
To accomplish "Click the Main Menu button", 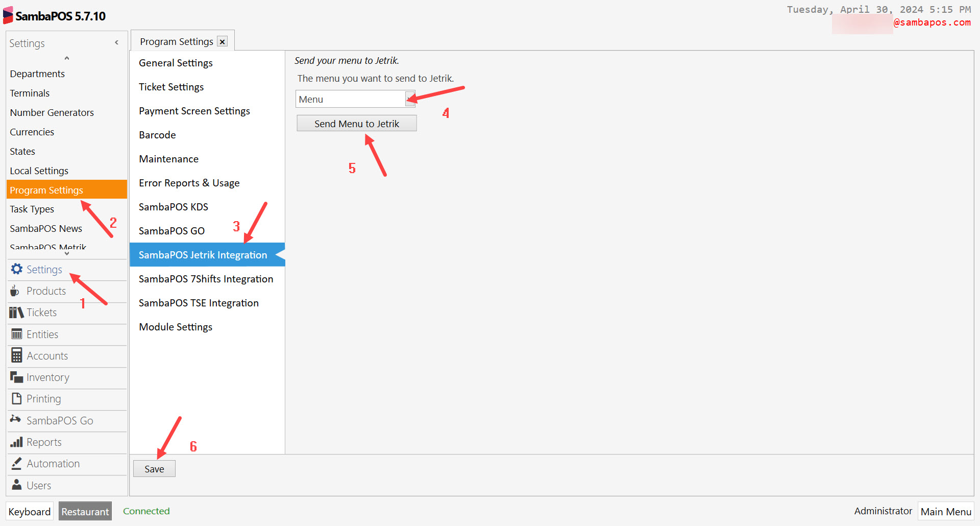I will [x=945, y=511].
